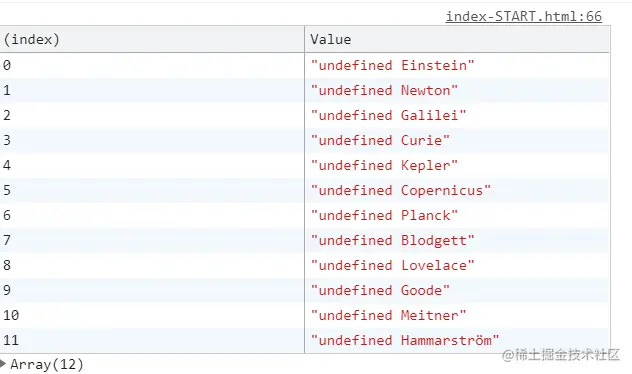The height and width of the screenshot is (374, 632).
Task: Click the "undefined Hammarström" value cell
Action: (457, 340)
